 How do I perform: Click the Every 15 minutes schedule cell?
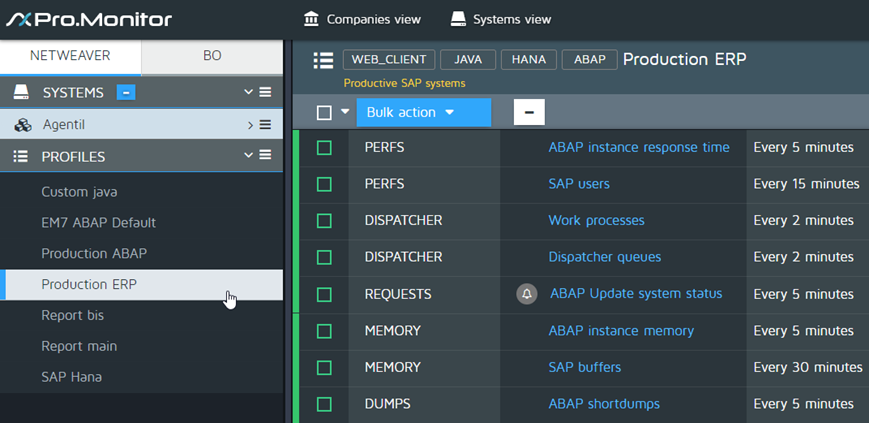806,184
